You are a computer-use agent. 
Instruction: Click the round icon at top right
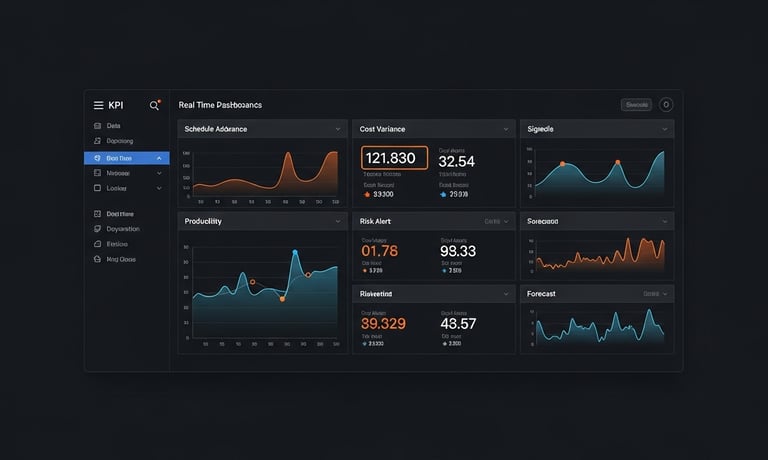tap(666, 105)
